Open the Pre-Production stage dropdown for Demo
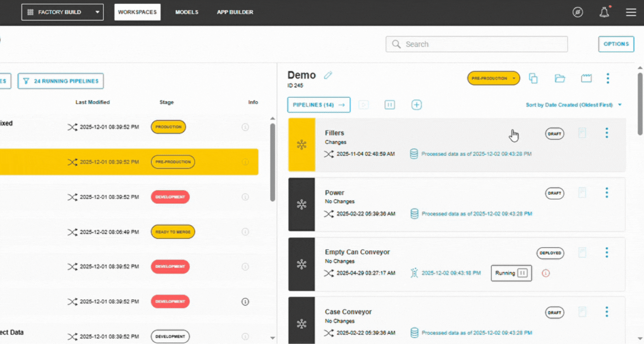The width and height of the screenshot is (644, 344). (x=493, y=79)
